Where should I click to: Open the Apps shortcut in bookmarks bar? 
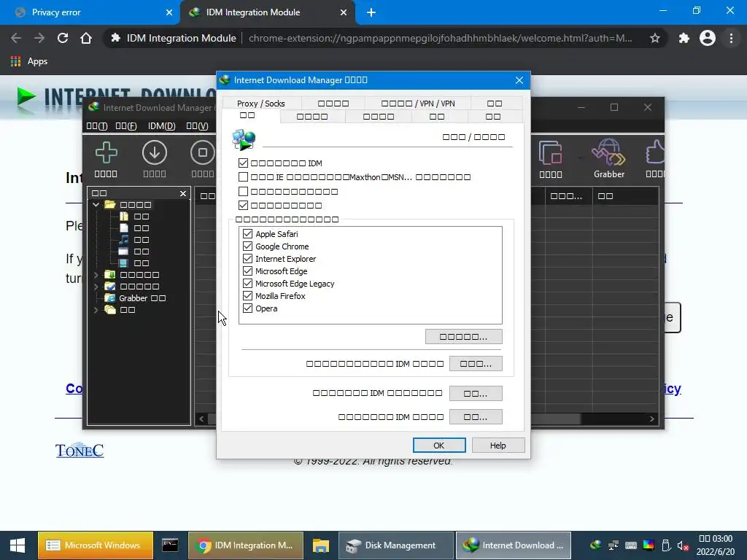pyautogui.click(x=29, y=61)
